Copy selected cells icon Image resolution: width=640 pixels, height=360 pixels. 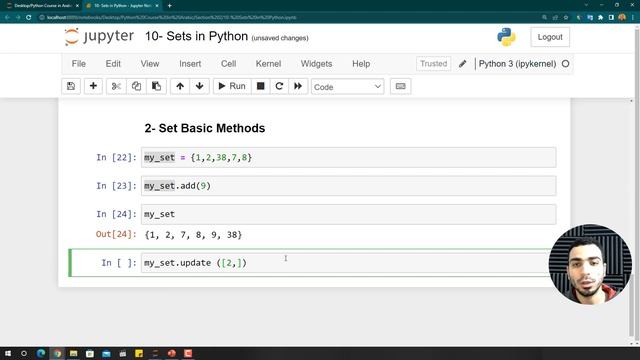coord(136,86)
